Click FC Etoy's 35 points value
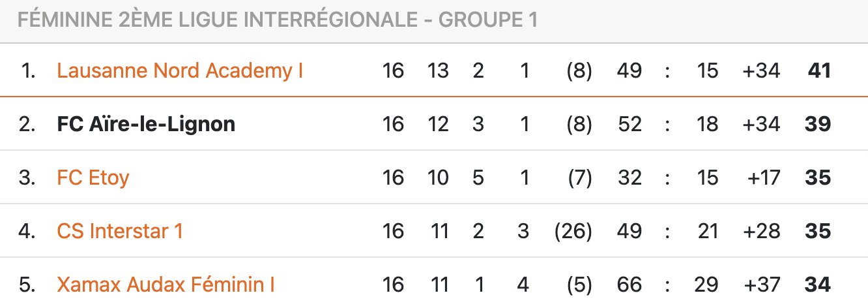The image size is (868, 308). (818, 177)
